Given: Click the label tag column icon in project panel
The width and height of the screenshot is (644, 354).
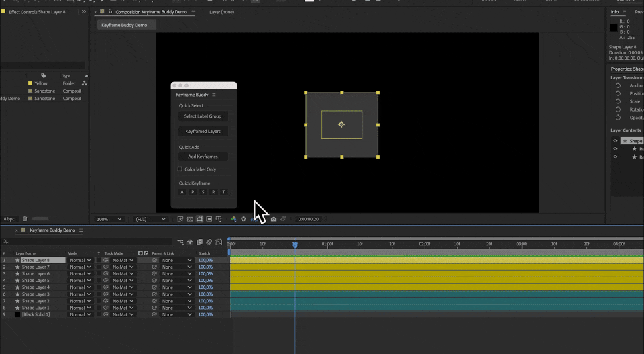Looking at the screenshot, I should coord(43,76).
